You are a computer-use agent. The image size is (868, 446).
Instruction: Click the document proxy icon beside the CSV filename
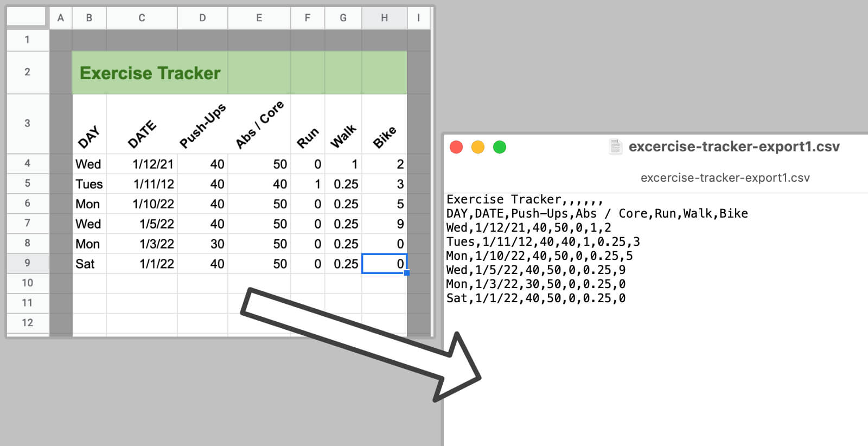point(615,146)
